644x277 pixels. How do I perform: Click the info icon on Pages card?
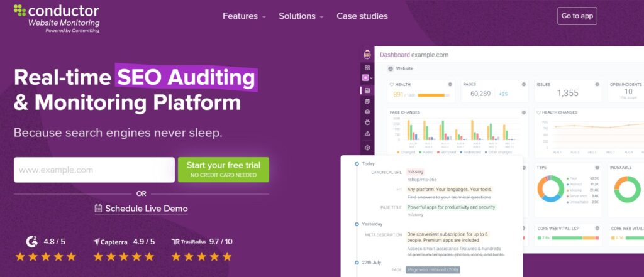tap(523, 84)
